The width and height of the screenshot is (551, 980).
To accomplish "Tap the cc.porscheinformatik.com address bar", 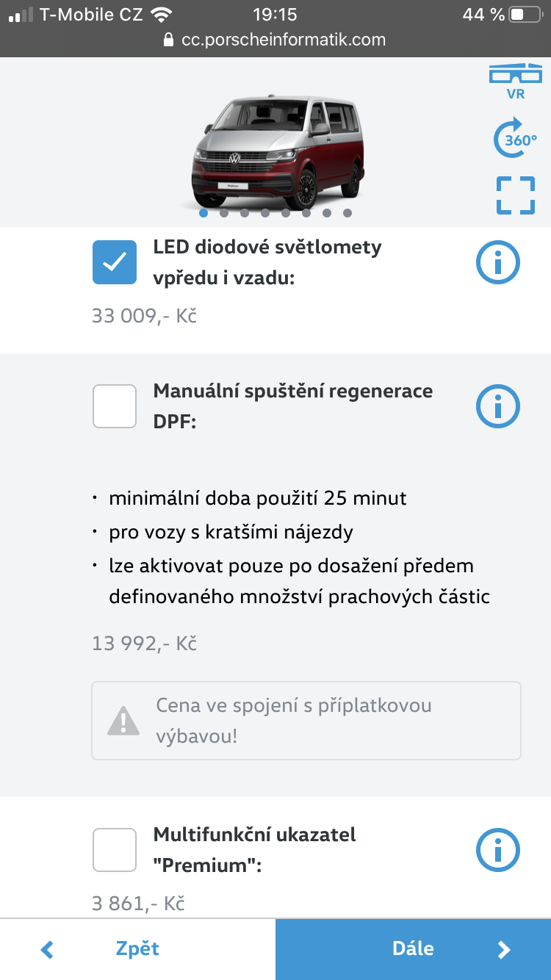I will click(283, 40).
